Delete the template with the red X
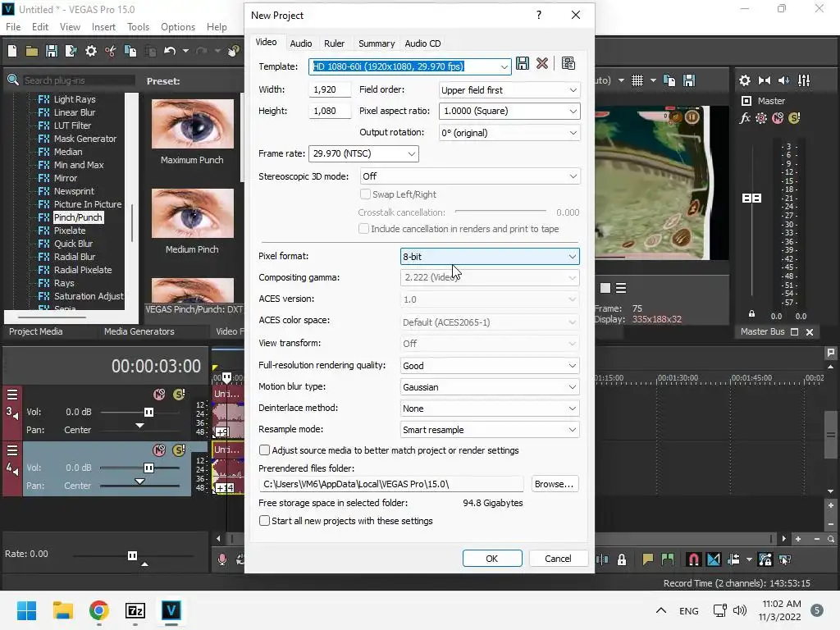This screenshot has height=630, width=840. [x=542, y=64]
